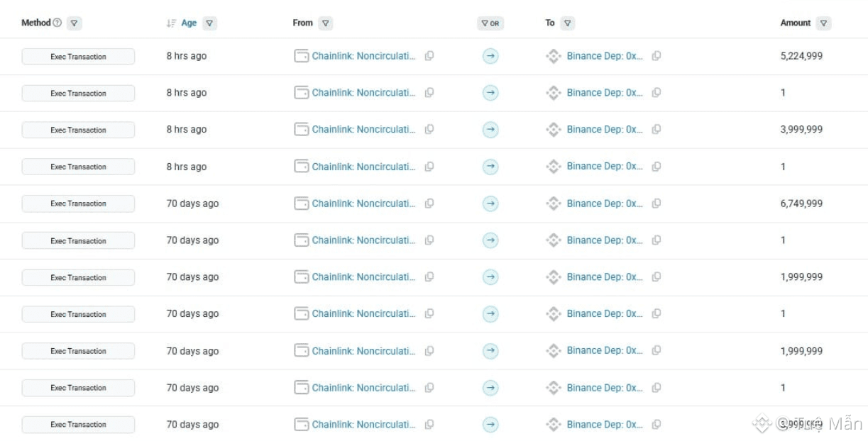Click the Age column header link
Viewport: 868px width, 441px height.
coord(189,23)
